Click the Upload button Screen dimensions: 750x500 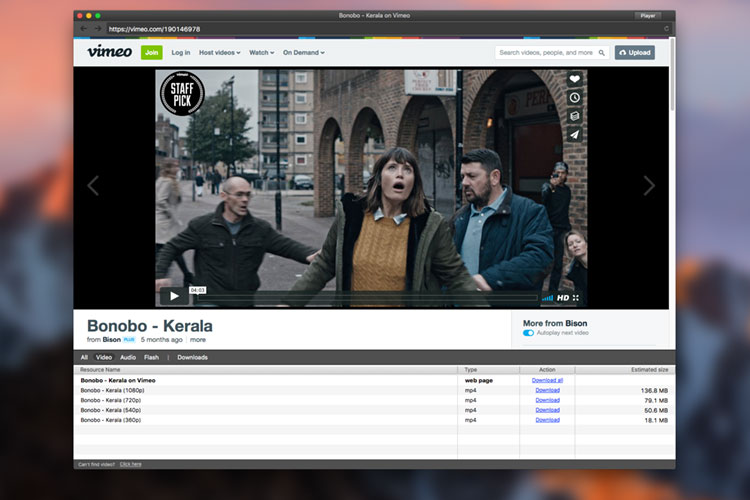pyautogui.click(x=635, y=53)
